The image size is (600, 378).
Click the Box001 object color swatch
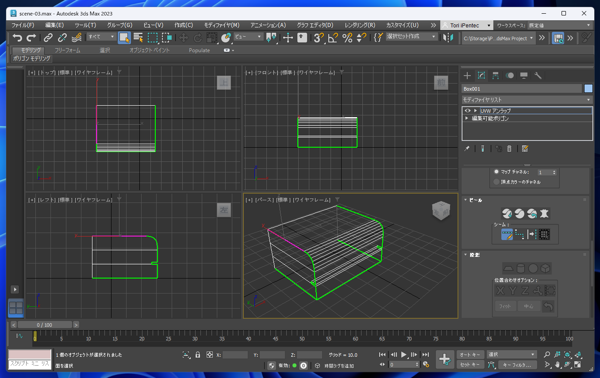pyautogui.click(x=588, y=88)
